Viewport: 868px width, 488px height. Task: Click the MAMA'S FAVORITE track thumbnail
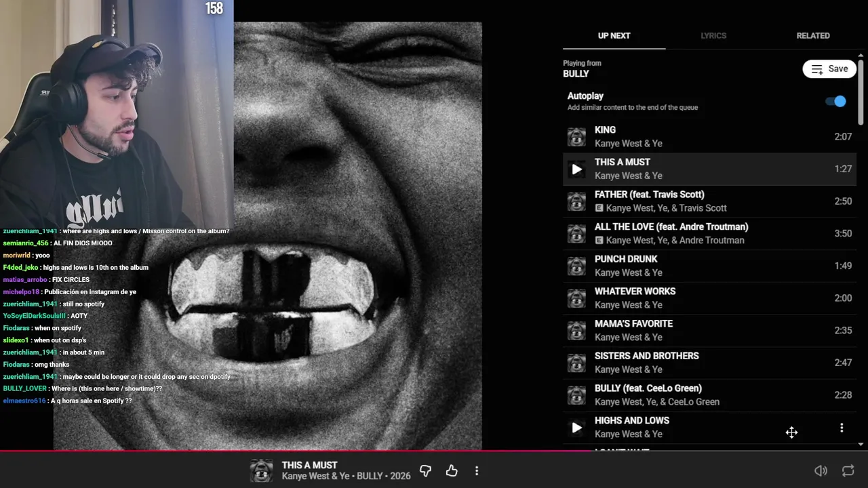point(576,331)
